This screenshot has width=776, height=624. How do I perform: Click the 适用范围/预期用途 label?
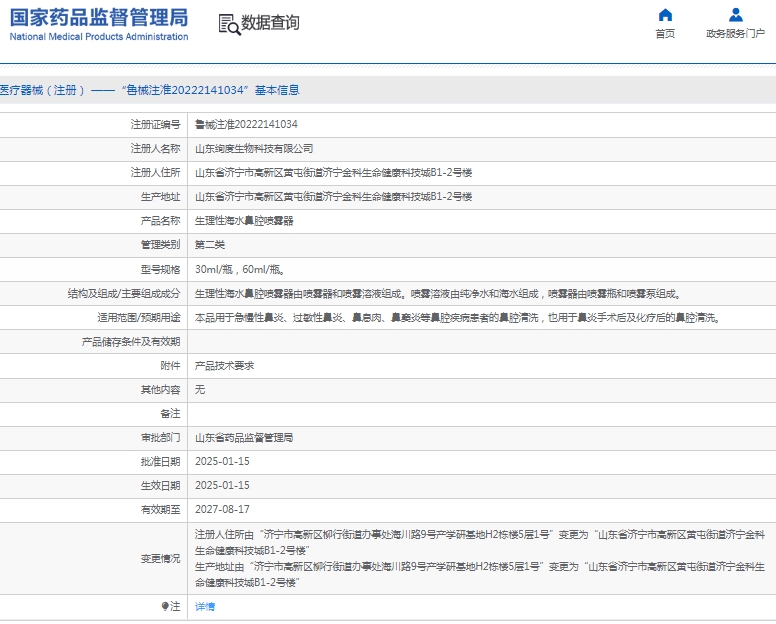tap(139, 318)
